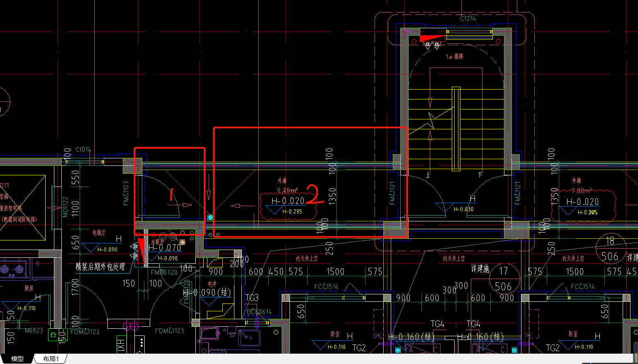Select the H-0.070 elevation text
Viewport: 638px width, 364px height.
165,248
